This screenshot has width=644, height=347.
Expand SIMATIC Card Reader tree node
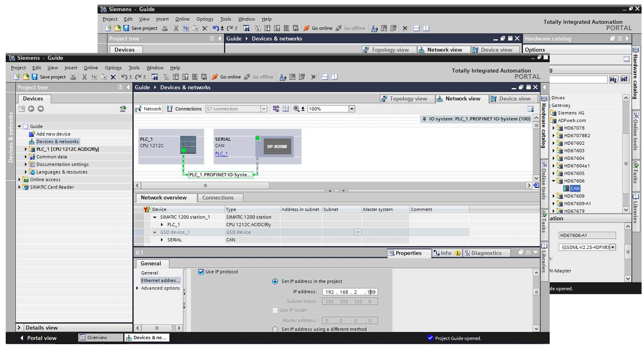[19, 187]
